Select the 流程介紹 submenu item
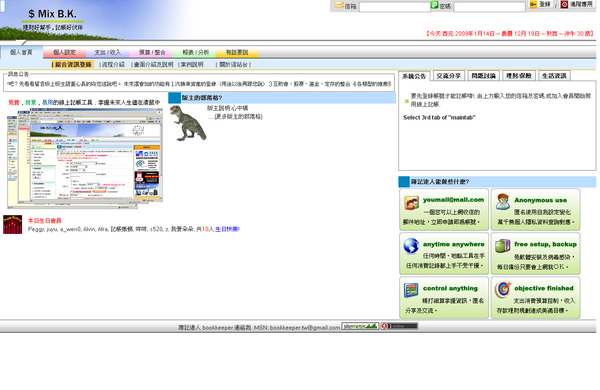 [x=113, y=65]
